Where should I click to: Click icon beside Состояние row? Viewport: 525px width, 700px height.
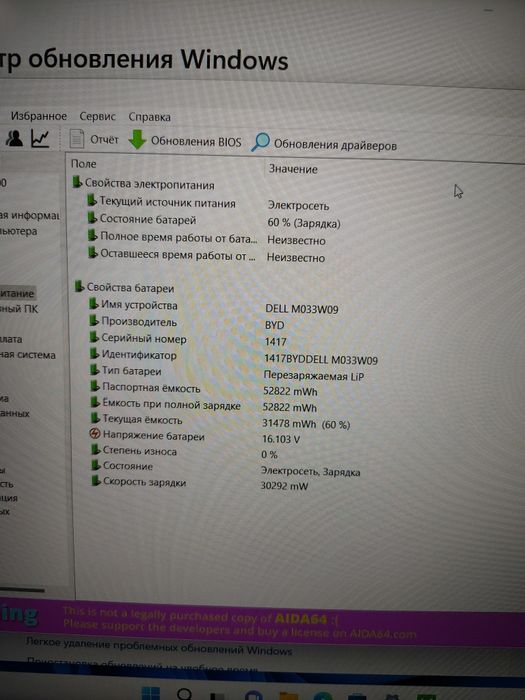[96, 465]
